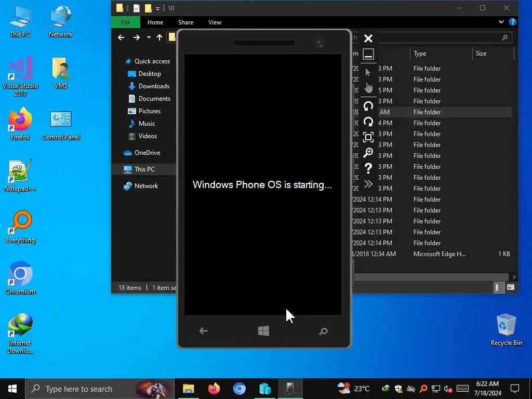Open emulator Help question mark
The image size is (532, 399).
[x=368, y=168]
